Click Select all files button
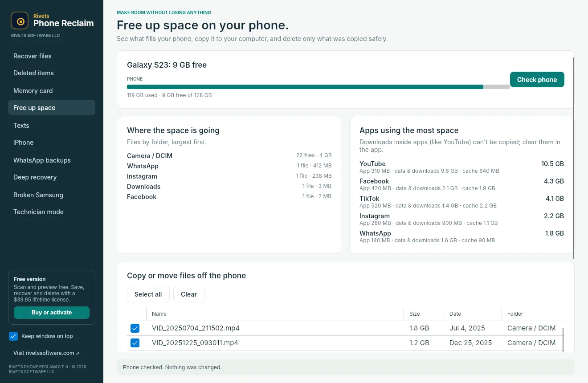Screen dimensions: 588x383 [x=148, y=294]
